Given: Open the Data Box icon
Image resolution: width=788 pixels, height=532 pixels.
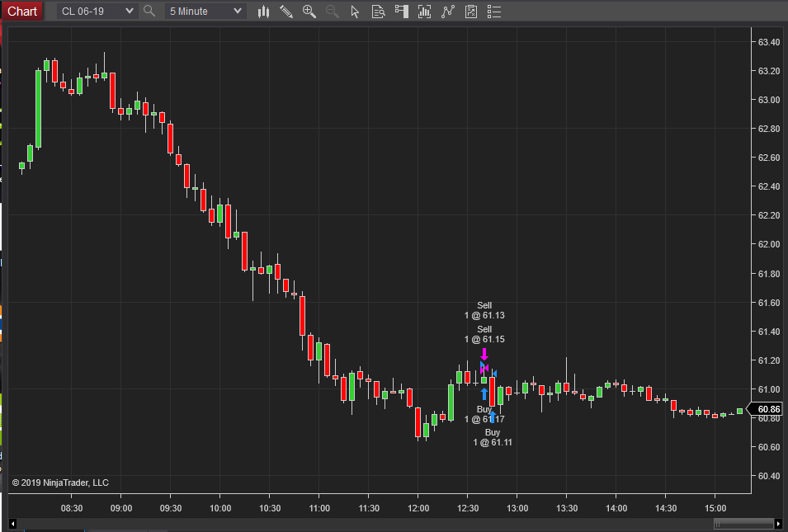Looking at the screenshot, I should [x=378, y=12].
